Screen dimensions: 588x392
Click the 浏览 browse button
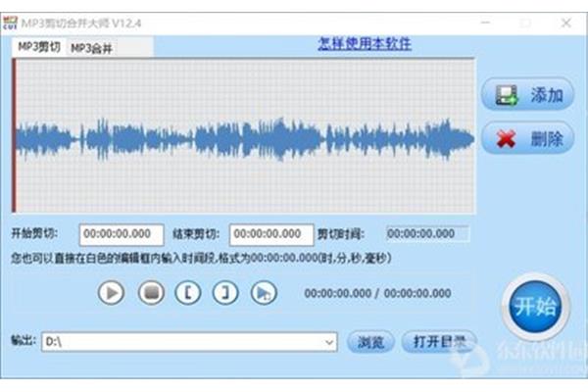point(370,342)
